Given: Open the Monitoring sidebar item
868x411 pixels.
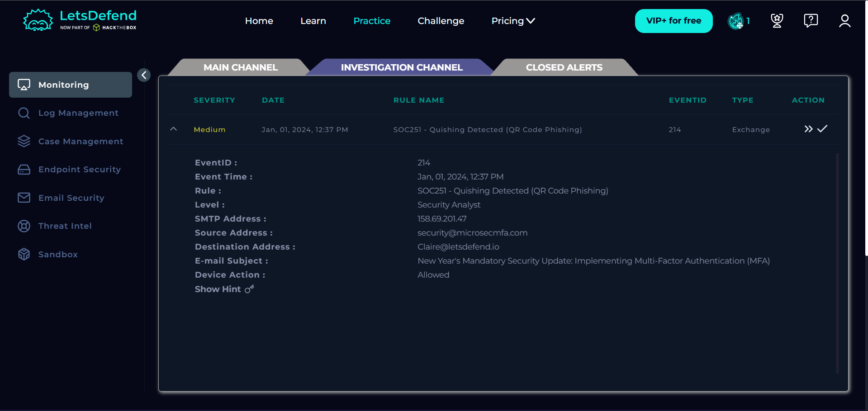Looking at the screenshot, I should [71, 85].
